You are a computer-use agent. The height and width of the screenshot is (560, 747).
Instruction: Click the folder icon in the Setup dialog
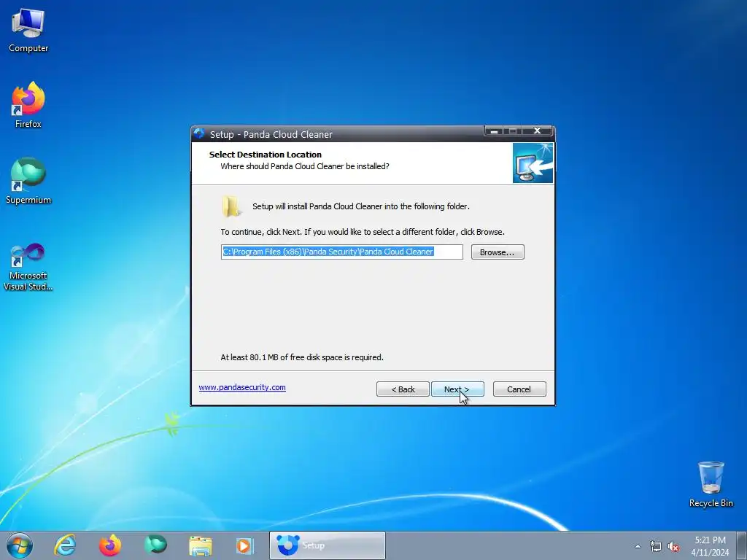pos(231,206)
